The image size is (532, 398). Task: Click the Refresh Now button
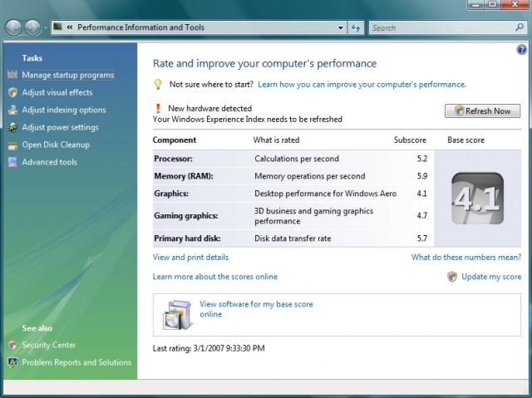pos(482,111)
